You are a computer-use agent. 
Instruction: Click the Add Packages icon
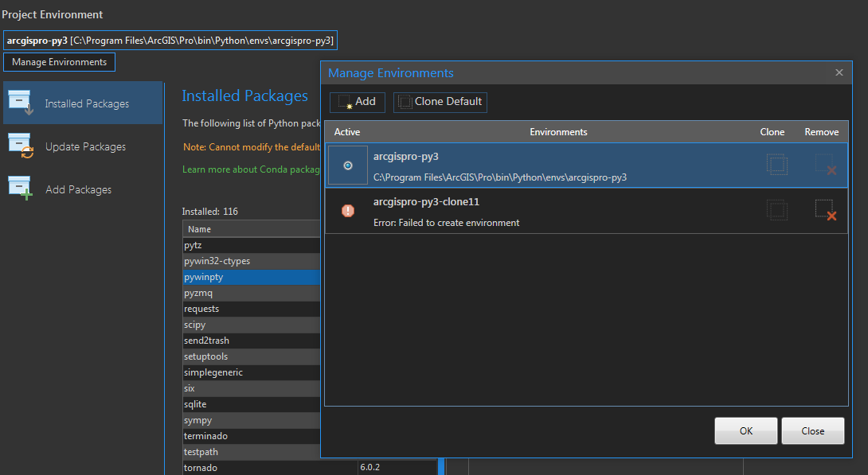click(20, 189)
